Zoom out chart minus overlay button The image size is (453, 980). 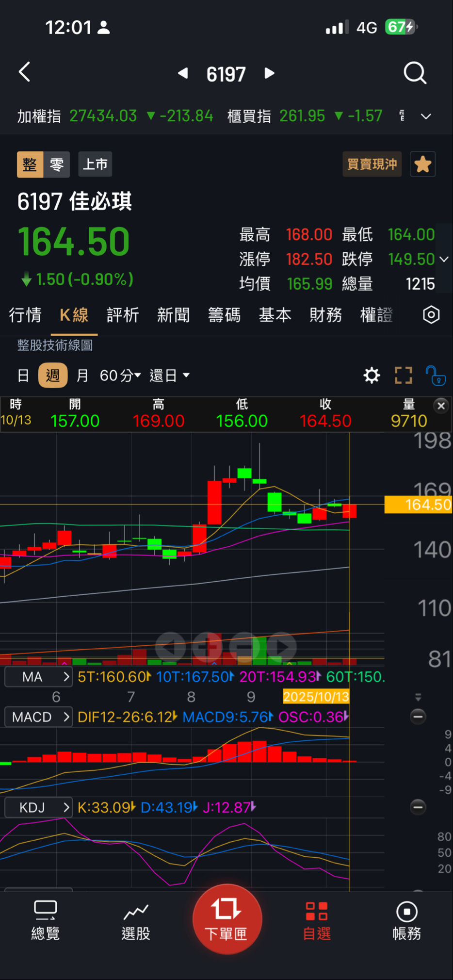click(x=244, y=647)
